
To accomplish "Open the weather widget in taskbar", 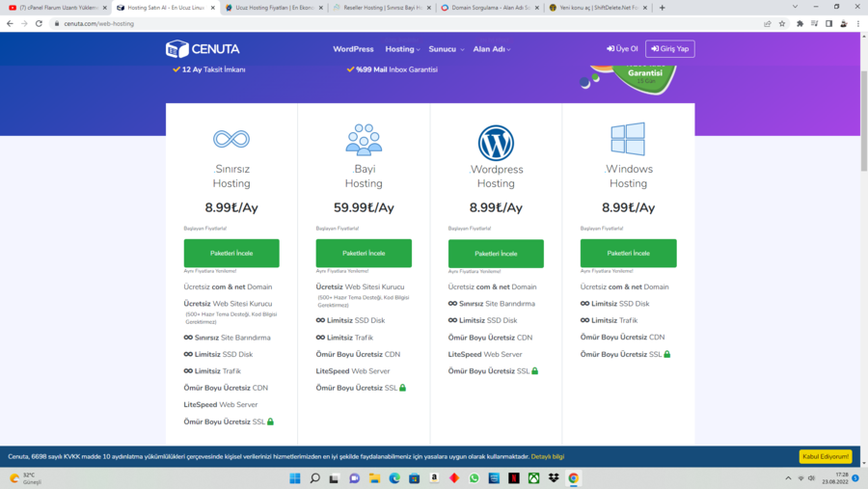I will tap(26, 478).
